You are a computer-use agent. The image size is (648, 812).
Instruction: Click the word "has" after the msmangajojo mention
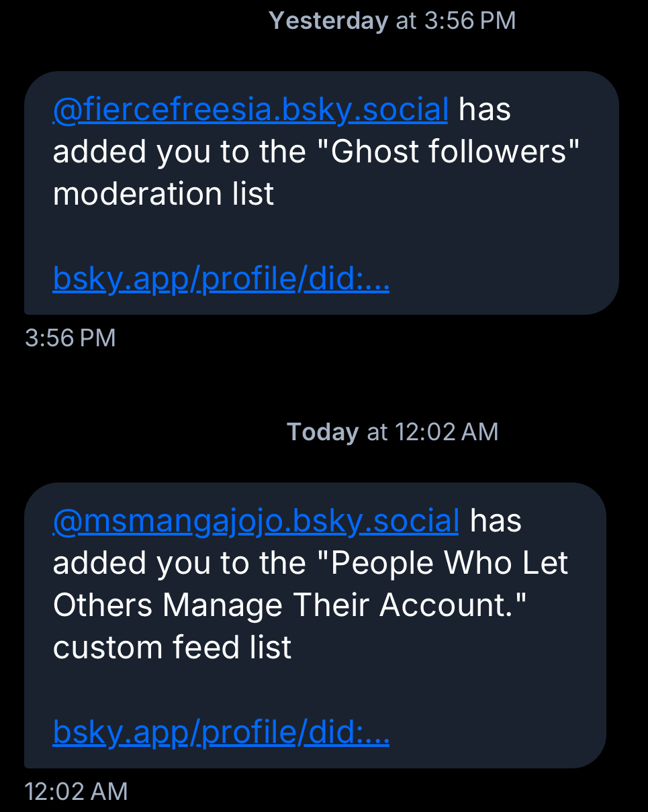pos(496,521)
